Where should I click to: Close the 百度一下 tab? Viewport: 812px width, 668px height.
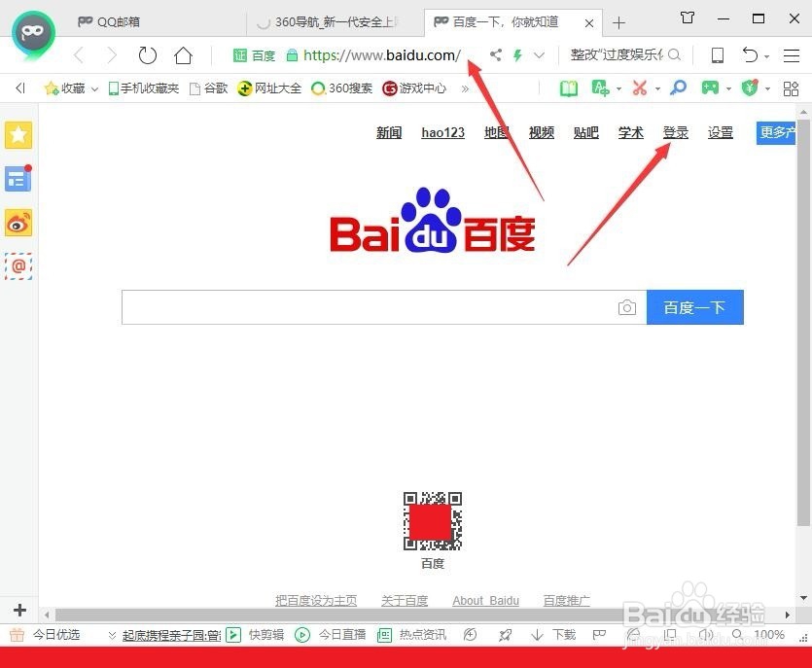[588, 22]
